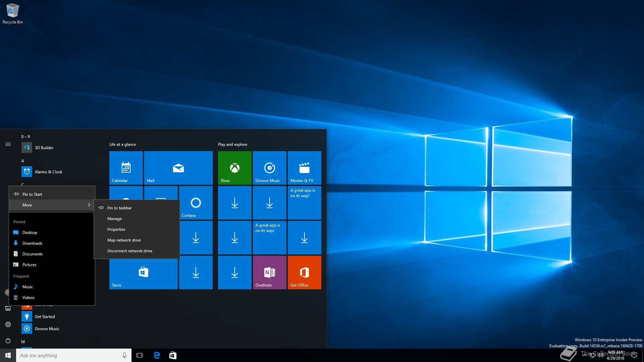Open the hamburger menu in Start

coord(8,144)
